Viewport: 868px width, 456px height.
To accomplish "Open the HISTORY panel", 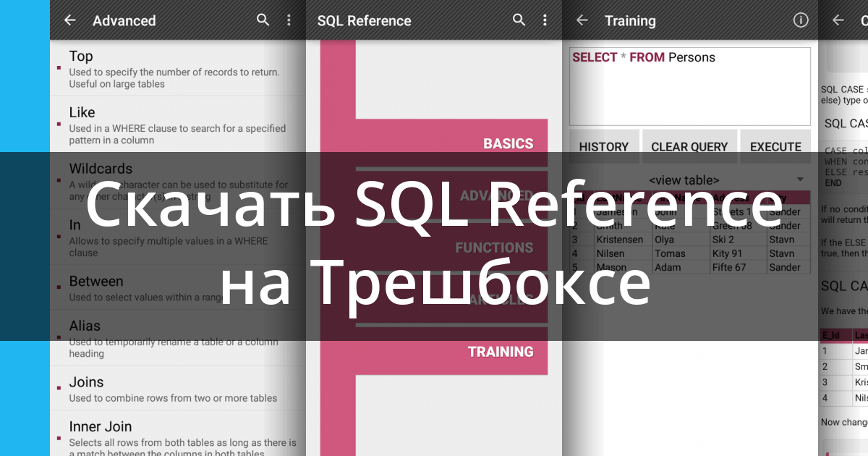I will tap(603, 146).
